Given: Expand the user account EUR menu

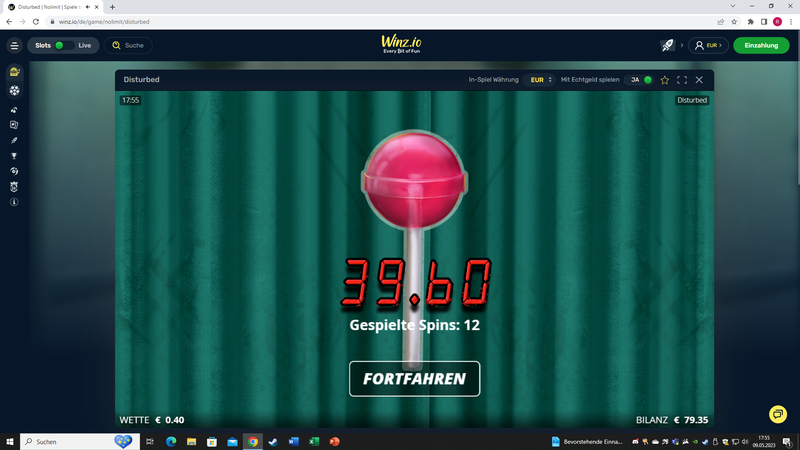Looking at the screenshot, I should (708, 45).
